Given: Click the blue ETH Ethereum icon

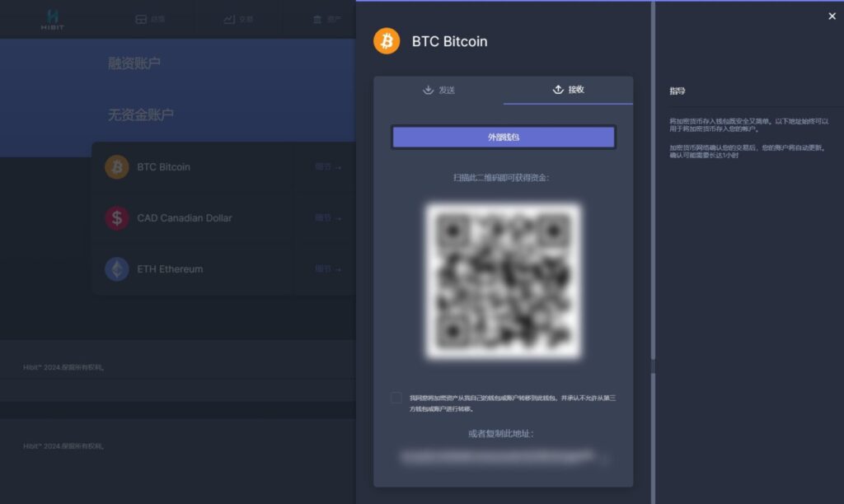Looking at the screenshot, I should 117,269.
